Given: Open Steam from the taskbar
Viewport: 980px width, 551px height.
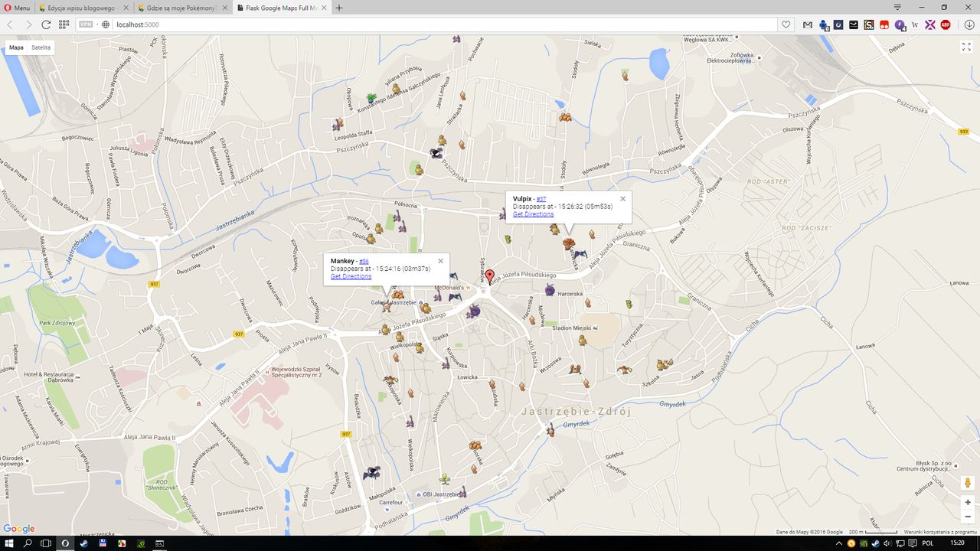Looking at the screenshot, I should tap(83, 543).
